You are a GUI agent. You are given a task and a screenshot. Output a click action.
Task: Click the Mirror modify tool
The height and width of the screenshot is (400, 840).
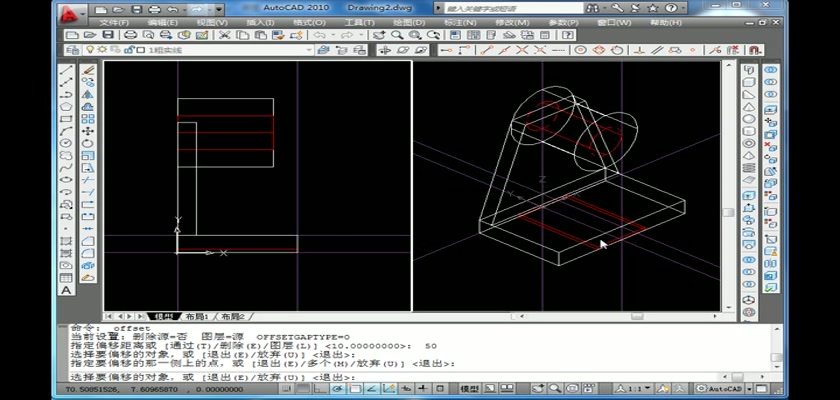[x=88, y=95]
